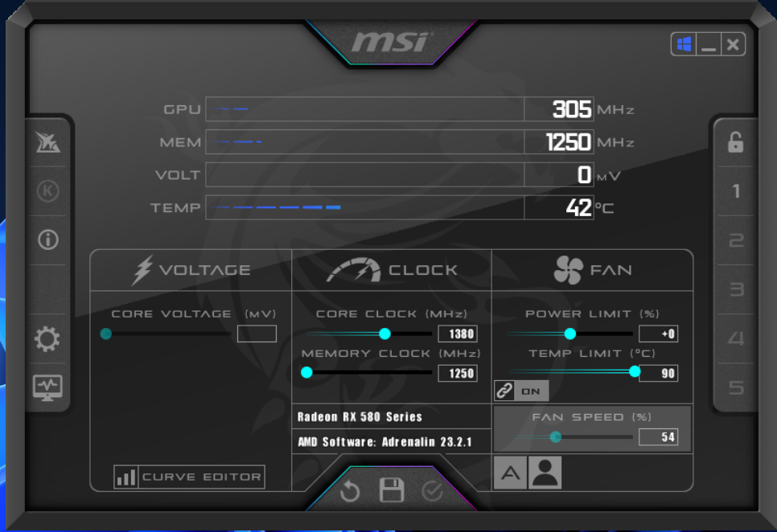Launch the Kombustor stress test icon

click(47, 191)
